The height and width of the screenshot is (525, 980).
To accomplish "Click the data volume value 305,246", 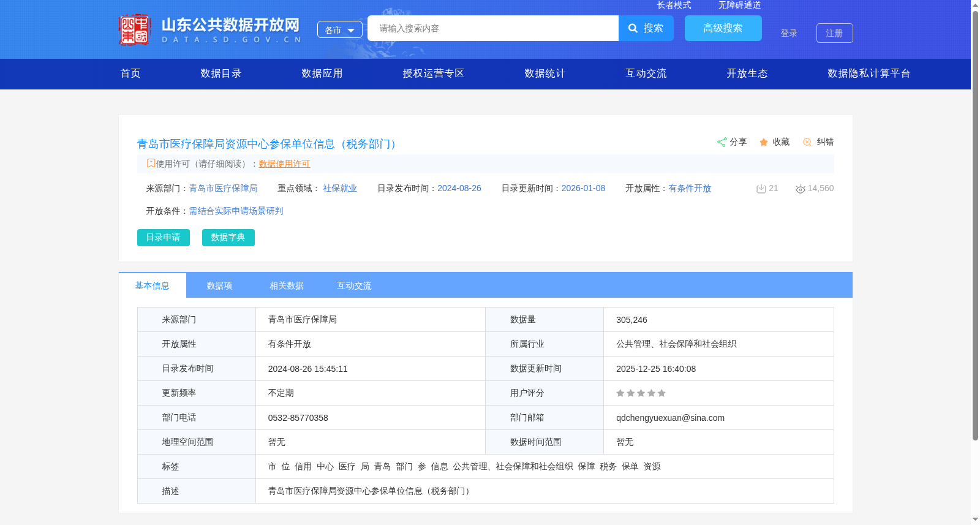I will [x=631, y=320].
